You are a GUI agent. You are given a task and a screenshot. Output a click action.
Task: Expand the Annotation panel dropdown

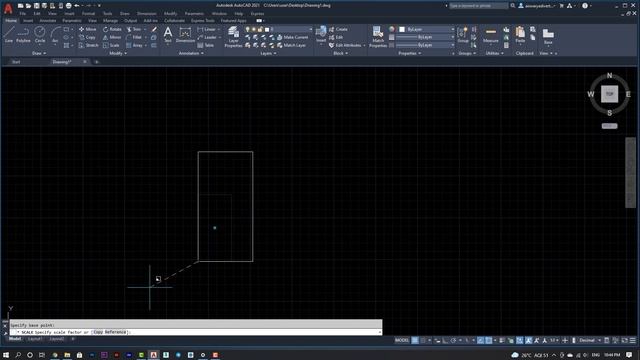pos(191,53)
